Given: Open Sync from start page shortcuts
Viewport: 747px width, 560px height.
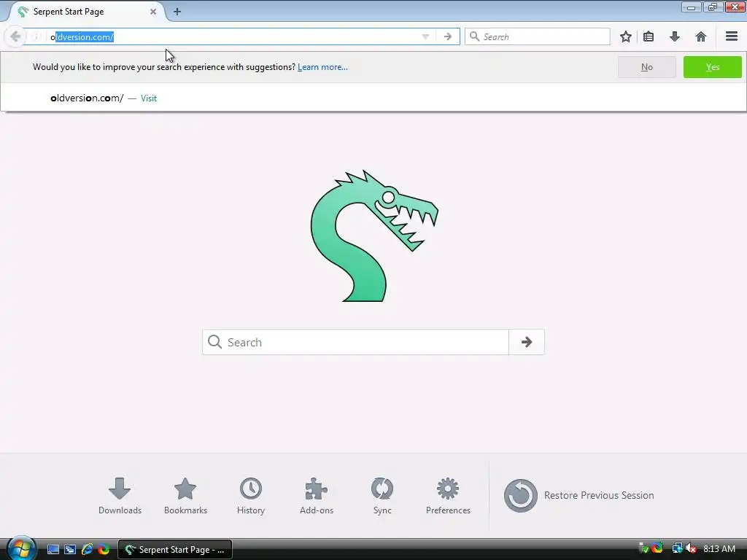Looking at the screenshot, I should [x=382, y=496].
